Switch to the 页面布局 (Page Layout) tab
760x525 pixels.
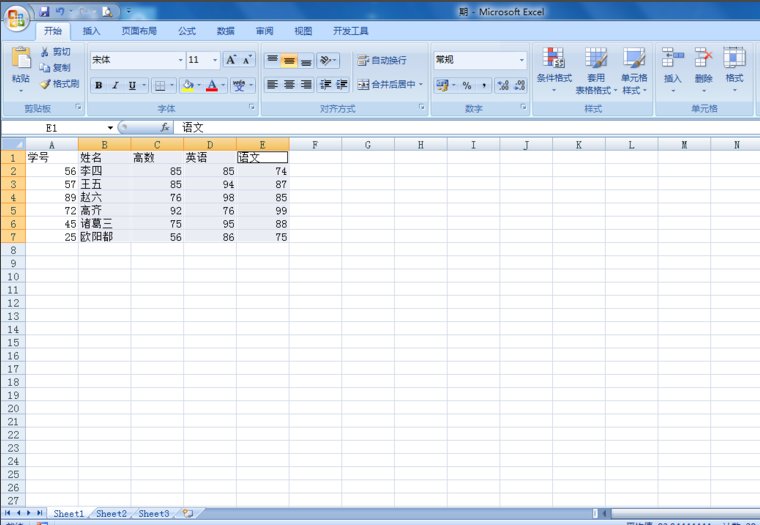[139, 31]
